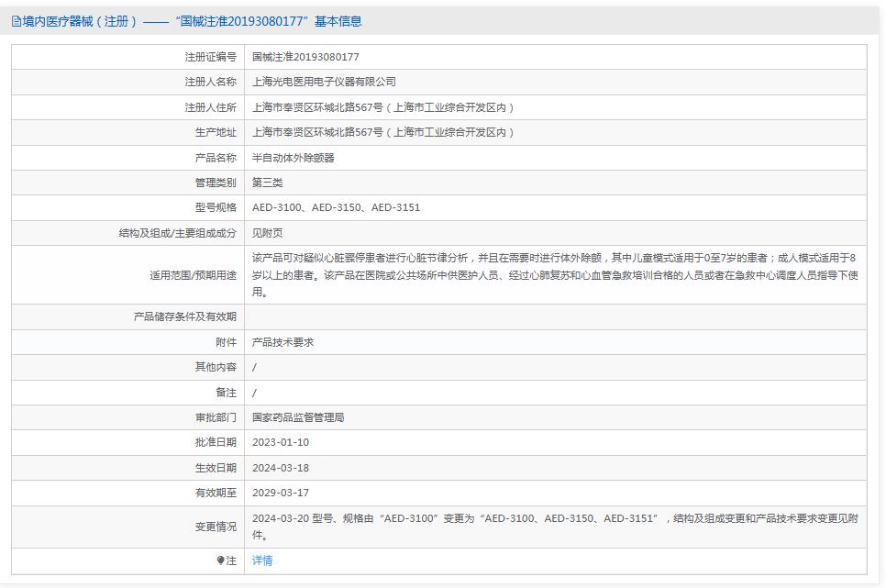Click the lightbulb icon beside 注
This screenshot has height=588, width=886.
click(220, 560)
